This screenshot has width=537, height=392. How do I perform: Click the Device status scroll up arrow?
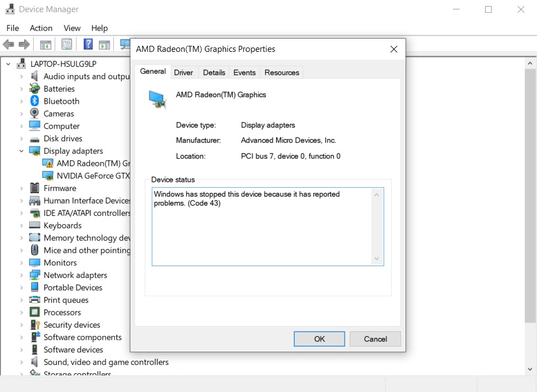[377, 195]
